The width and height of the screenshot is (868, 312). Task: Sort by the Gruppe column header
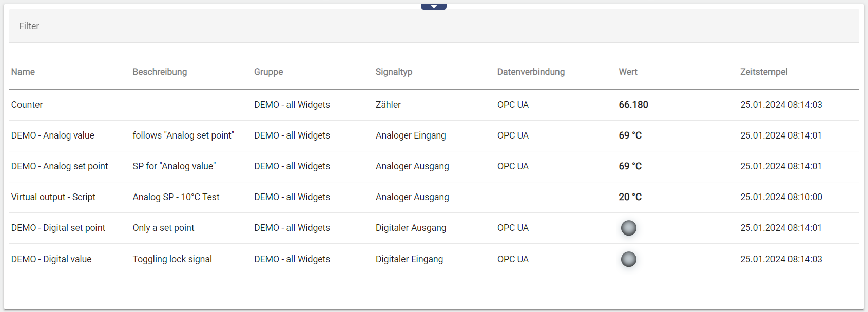268,72
